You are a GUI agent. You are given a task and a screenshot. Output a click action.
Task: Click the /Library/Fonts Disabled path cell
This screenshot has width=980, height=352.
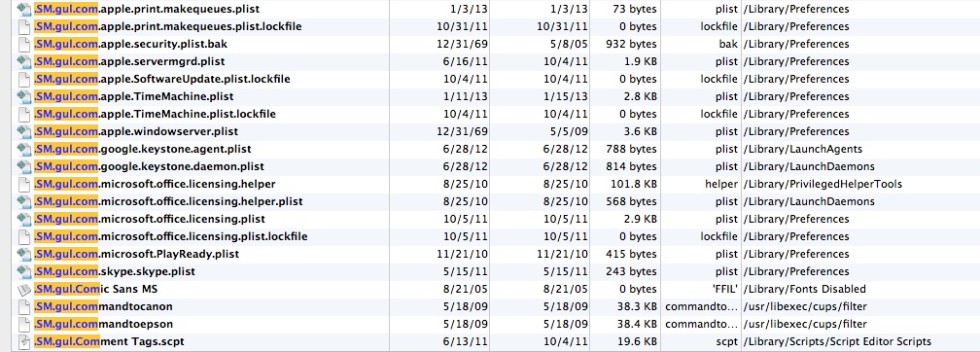tap(804, 290)
